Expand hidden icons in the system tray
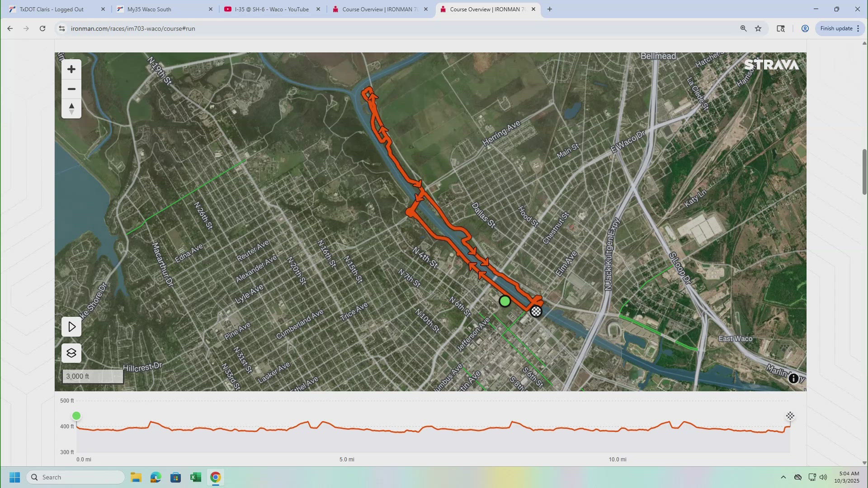This screenshot has width=868, height=488. 783,477
